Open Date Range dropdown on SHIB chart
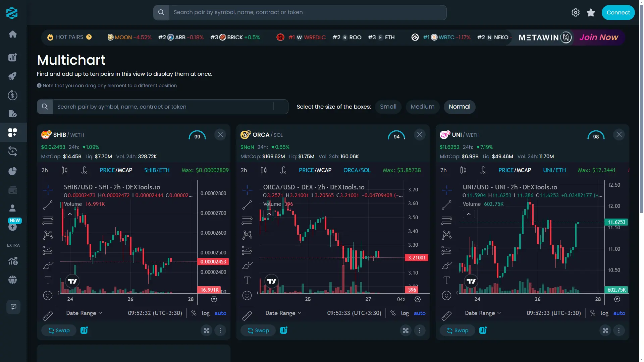The image size is (644, 362). tap(84, 313)
